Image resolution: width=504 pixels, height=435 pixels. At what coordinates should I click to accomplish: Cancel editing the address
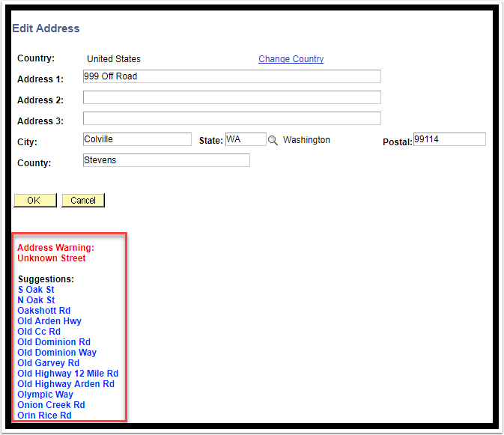(83, 201)
